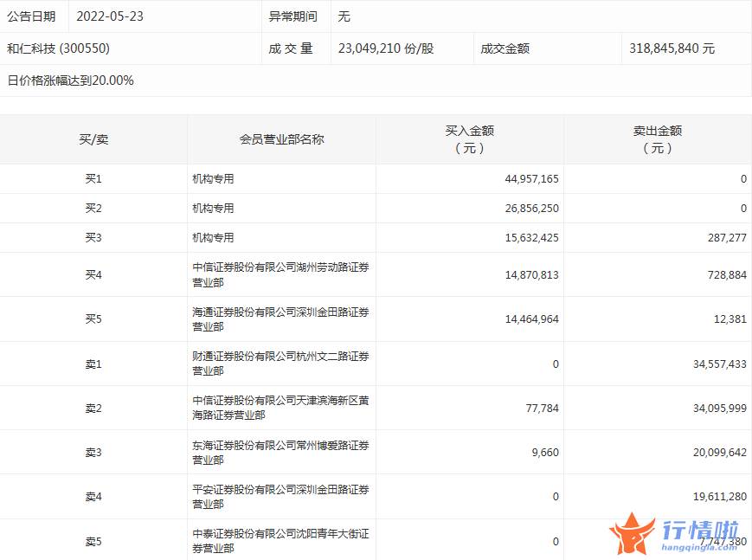The width and height of the screenshot is (752, 560).
Task: Click text 日价格涨幅达到20.00%
Action: point(70,80)
